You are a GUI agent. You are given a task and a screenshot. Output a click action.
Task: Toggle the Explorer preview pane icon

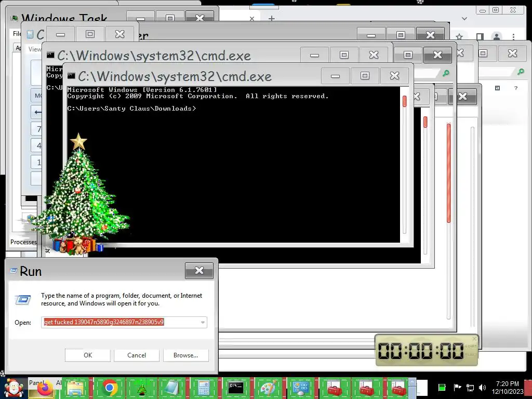[497, 88]
